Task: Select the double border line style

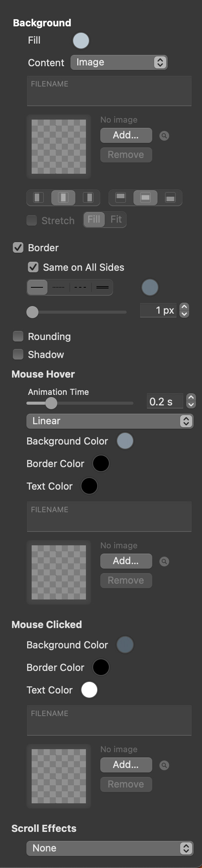Action: [102, 287]
